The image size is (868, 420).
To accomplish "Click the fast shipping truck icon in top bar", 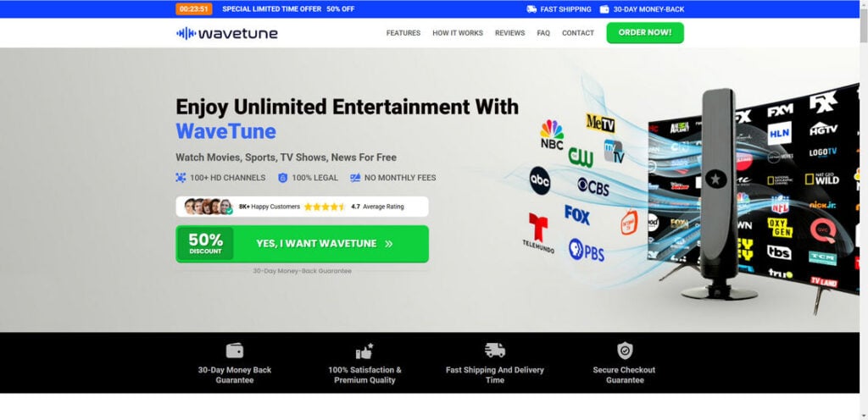I will (531, 8).
